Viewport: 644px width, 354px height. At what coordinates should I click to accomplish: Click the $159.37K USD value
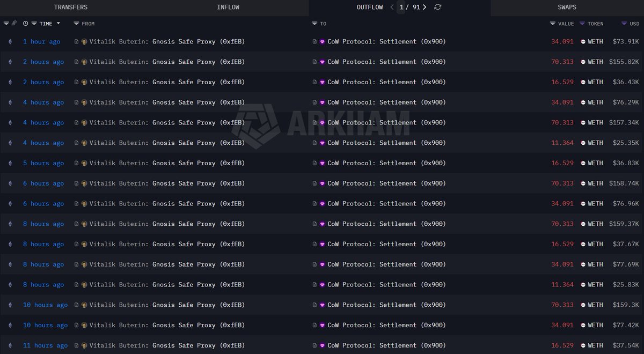click(624, 224)
